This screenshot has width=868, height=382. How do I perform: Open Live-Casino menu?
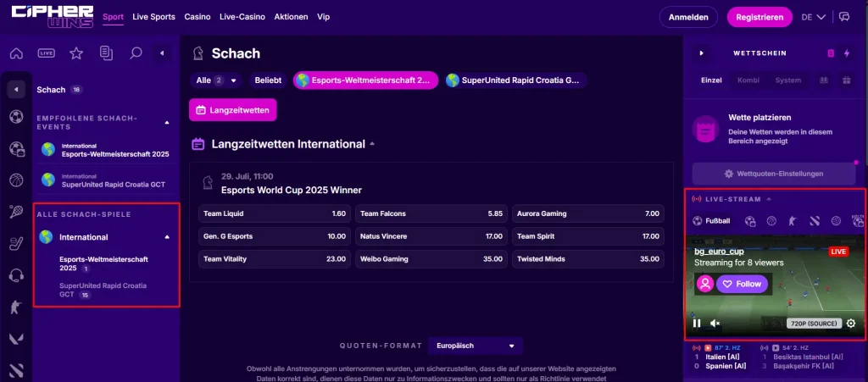242,17
